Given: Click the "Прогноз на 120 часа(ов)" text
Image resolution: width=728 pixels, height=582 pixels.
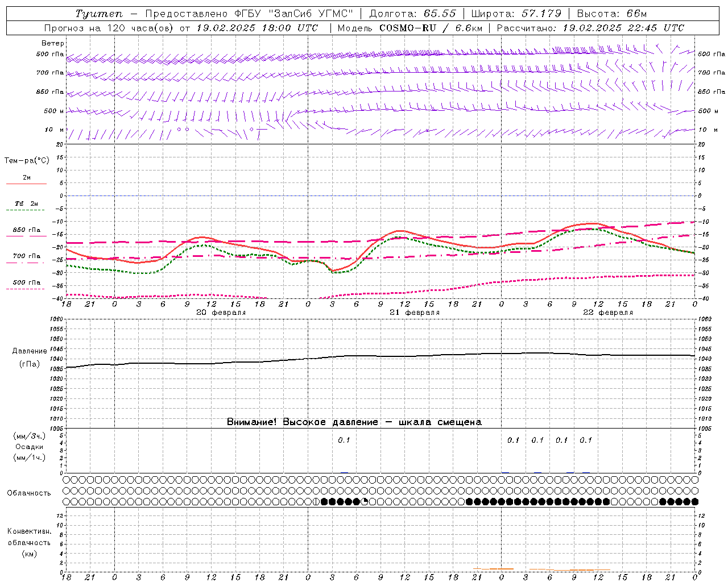Looking at the screenshot, I should pyautogui.click(x=109, y=28).
